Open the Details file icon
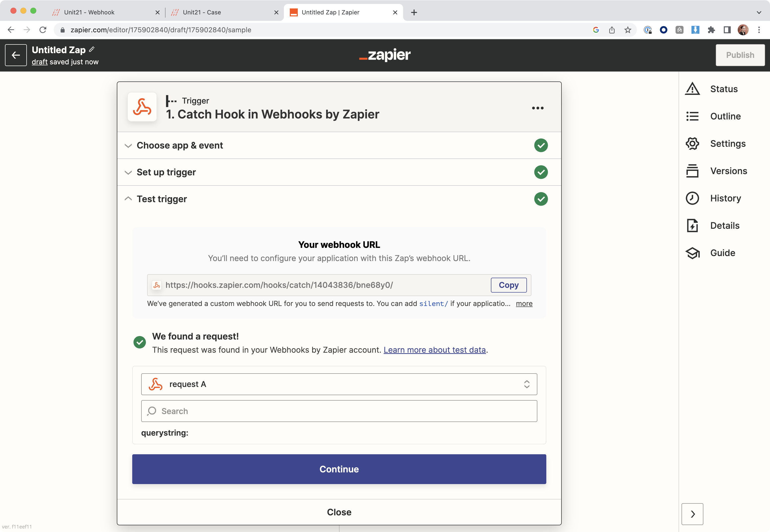Viewport: 770px width, 532px height. pos(692,226)
